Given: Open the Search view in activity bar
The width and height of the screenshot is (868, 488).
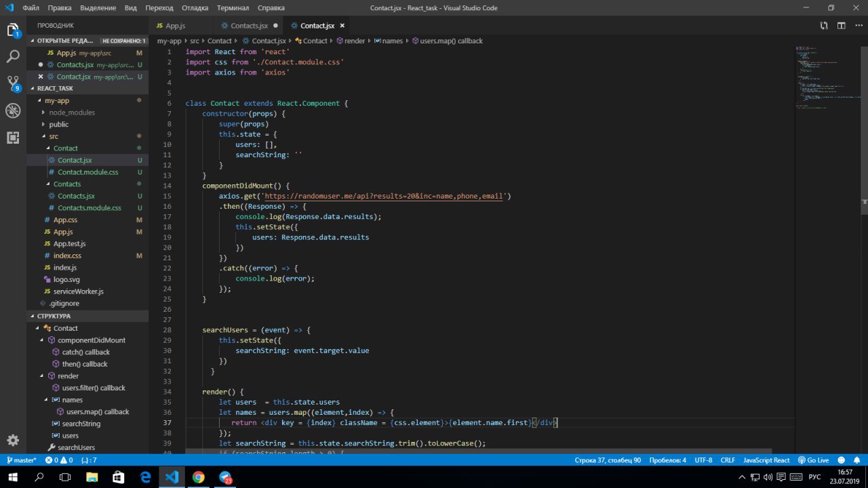Looking at the screenshot, I should pos(13,57).
